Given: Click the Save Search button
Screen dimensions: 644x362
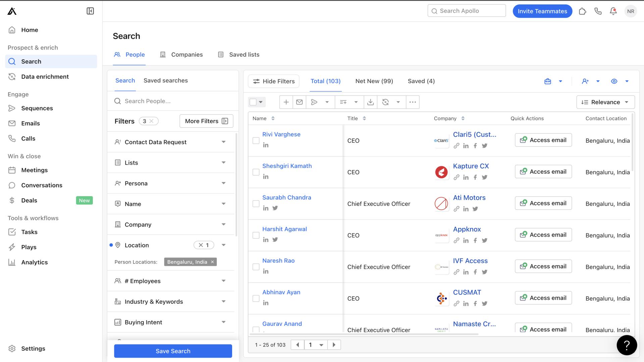Looking at the screenshot, I should click(x=173, y=351).
